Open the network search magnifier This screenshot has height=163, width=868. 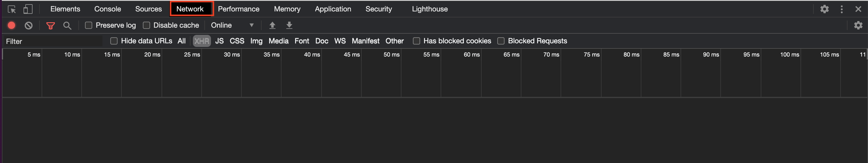pos(68,26)
